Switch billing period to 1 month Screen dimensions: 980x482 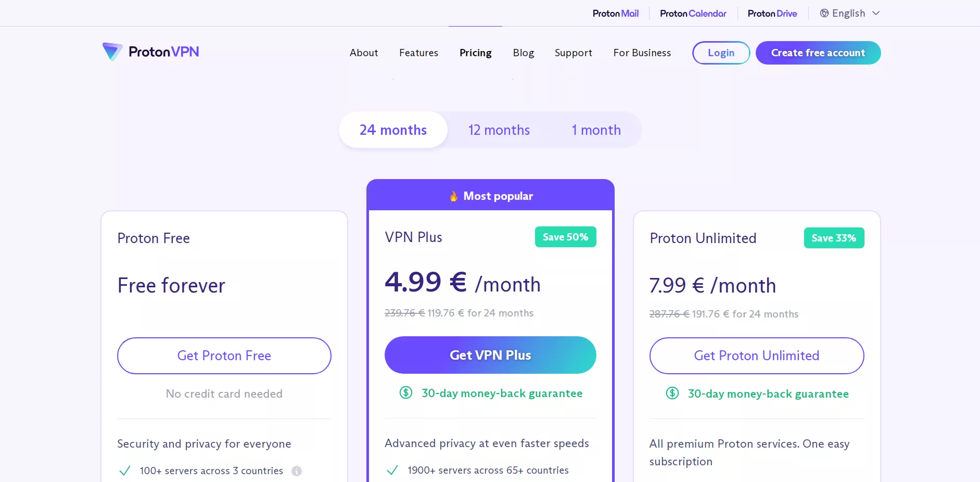(596, 130)
